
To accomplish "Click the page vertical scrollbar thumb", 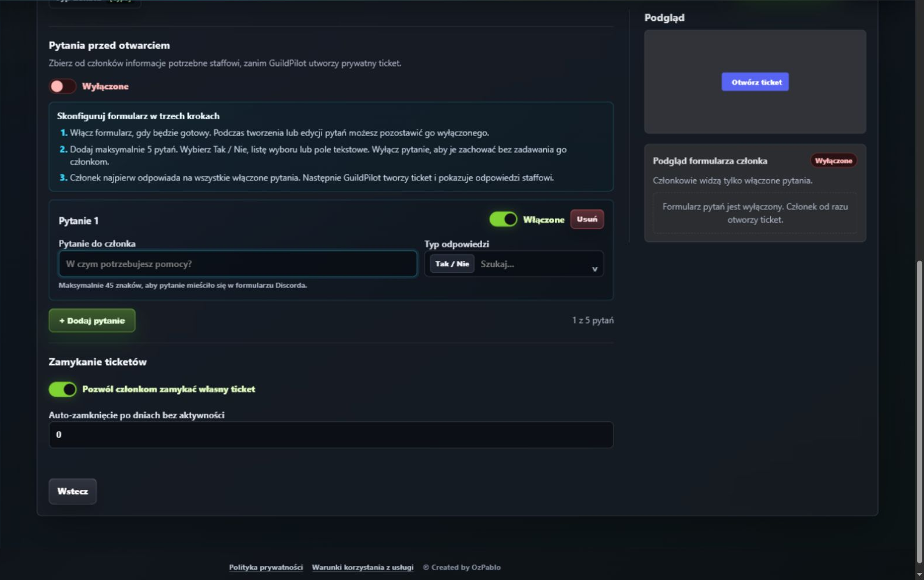I will pyautogui.click(x=919, y=412).
